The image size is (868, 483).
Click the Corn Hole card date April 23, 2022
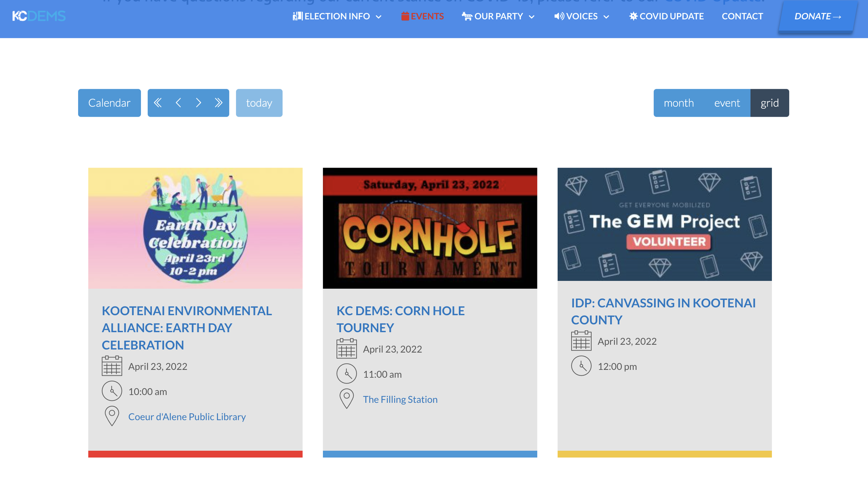(392, 349)
